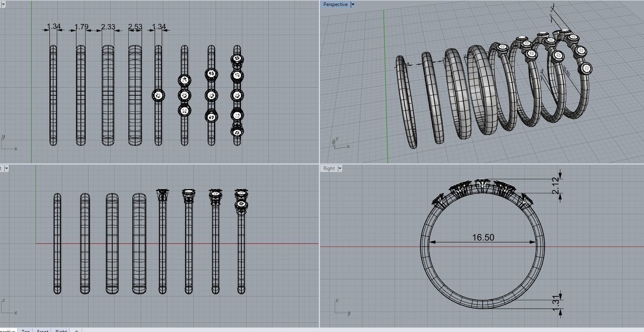Select the 2.53 dimension annotation
644x332 pixels.
tap(135, 27)
